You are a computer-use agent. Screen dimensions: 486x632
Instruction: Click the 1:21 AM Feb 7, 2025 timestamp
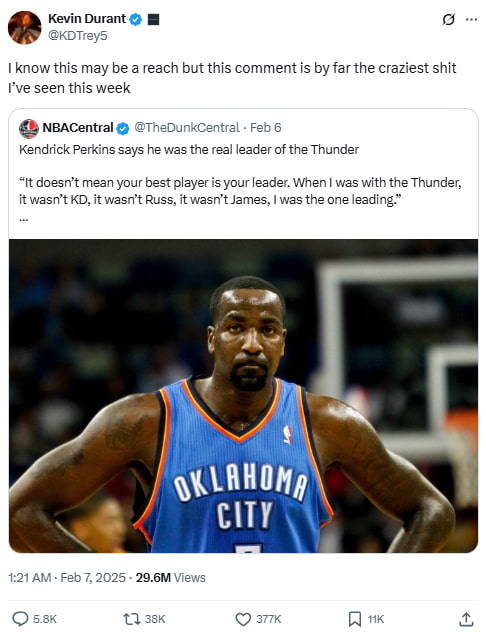click(x=67, y=578)
